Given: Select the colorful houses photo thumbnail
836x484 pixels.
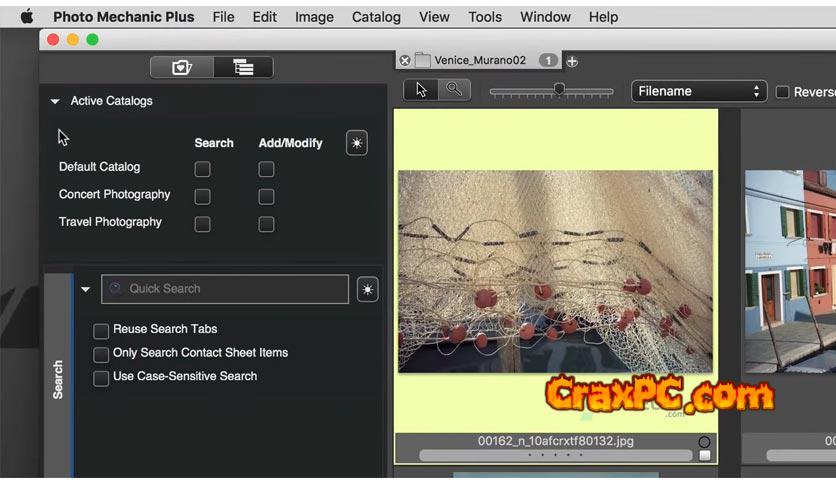Looking at the screenshot, I should click(790, 271).
